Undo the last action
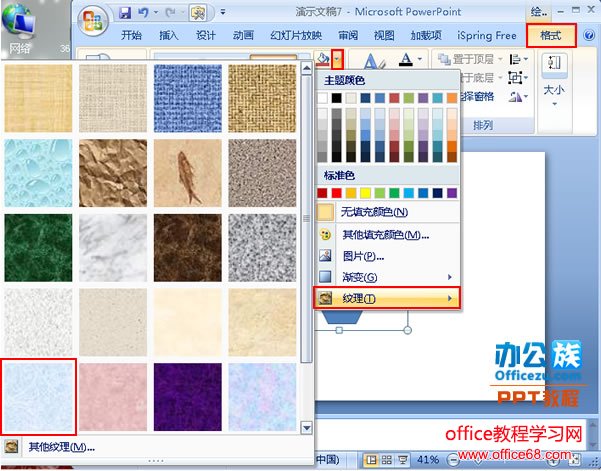This screenshot has height=471, width=601. (143, 13)
